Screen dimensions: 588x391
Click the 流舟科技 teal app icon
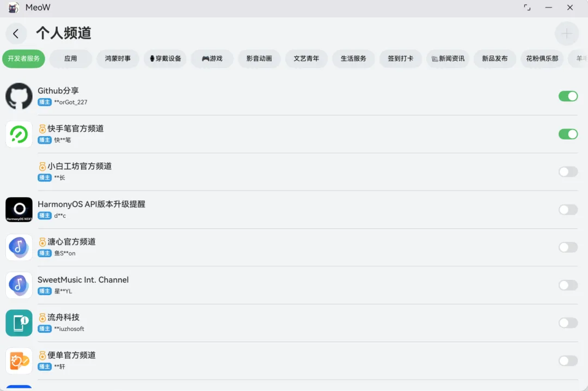(x=19, y=323)
